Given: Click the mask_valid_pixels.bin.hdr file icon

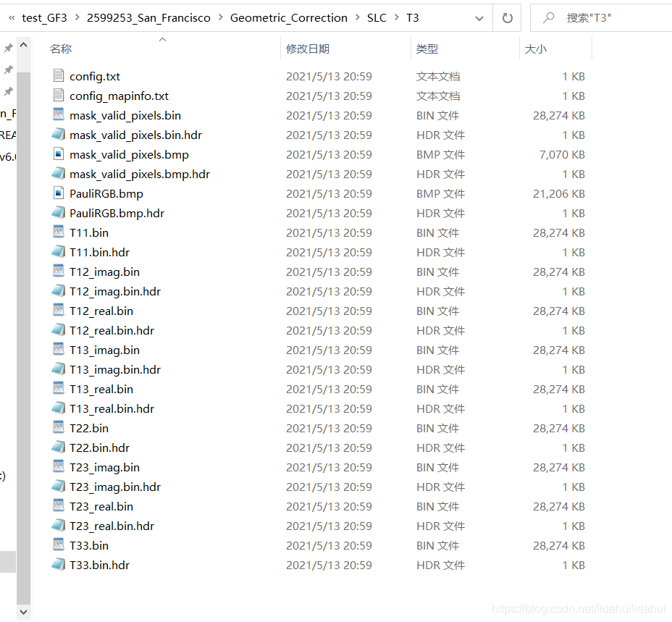Looking at the screenshot, I should point(59,134).
